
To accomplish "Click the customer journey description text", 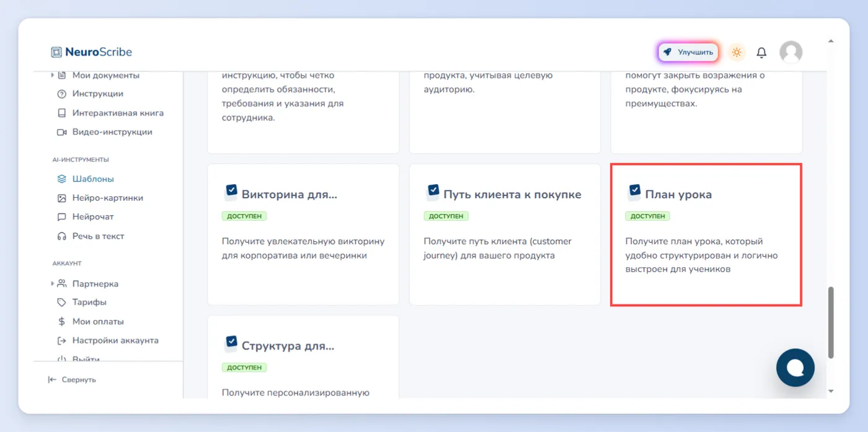I will click(498, 248).
